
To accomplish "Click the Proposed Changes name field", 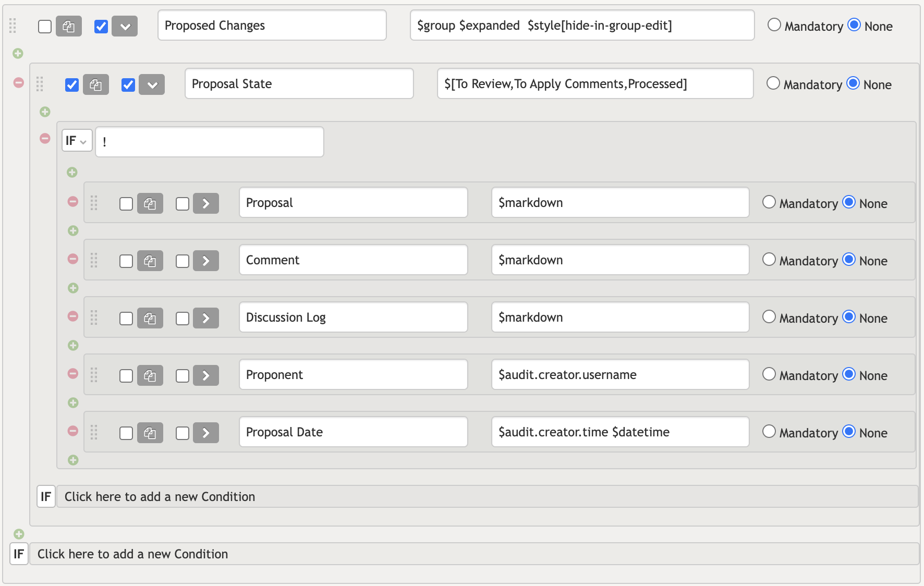I will tap(272, 25).
